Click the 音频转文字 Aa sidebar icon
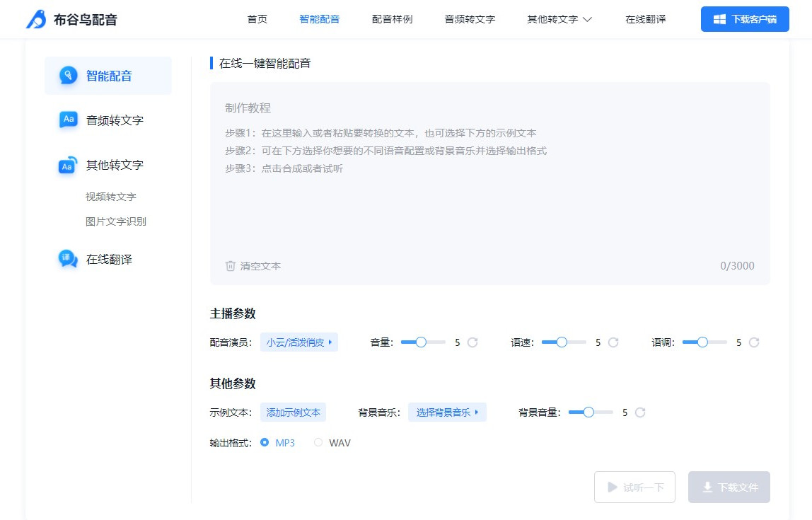This screenshot has height=520, width=812. (69, 120)
